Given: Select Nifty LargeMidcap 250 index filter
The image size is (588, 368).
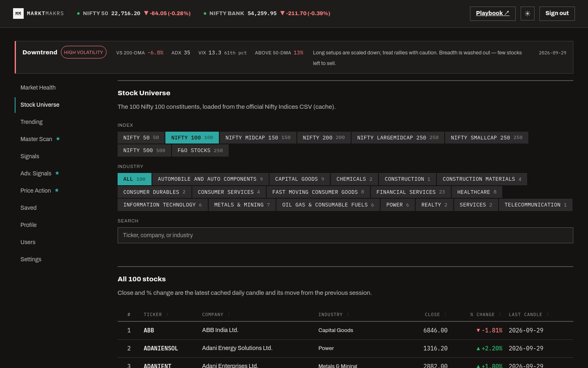Looking at the screenshot, I should click(x=398, y=138).
